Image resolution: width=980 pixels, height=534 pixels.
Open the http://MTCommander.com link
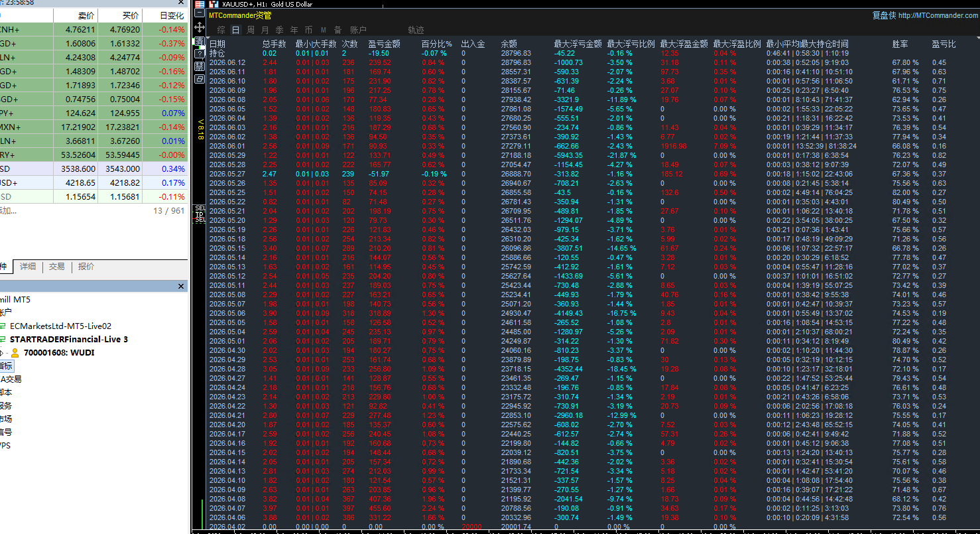coord(938,15)
